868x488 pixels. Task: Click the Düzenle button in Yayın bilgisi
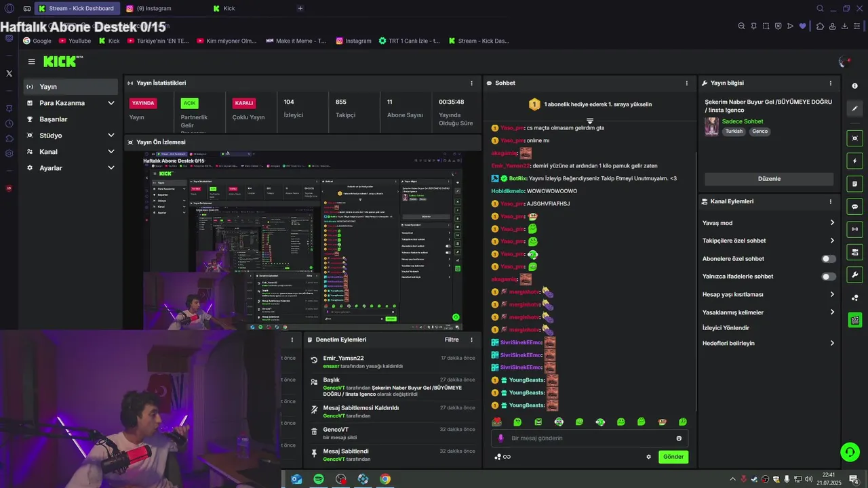coord(769,179)
